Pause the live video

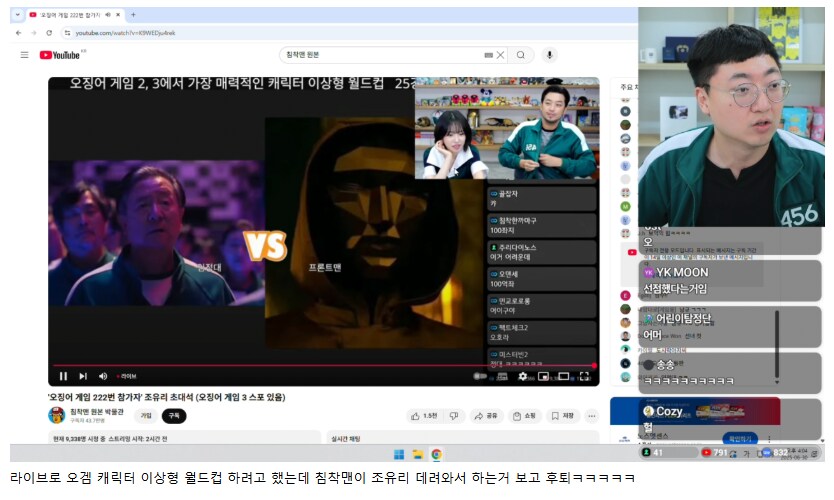63,376
